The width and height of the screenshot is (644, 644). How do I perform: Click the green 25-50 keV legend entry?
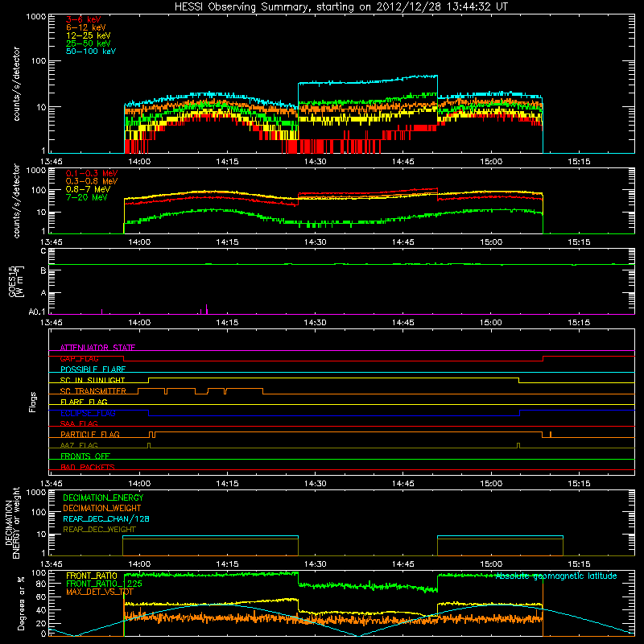coord(89,43)
